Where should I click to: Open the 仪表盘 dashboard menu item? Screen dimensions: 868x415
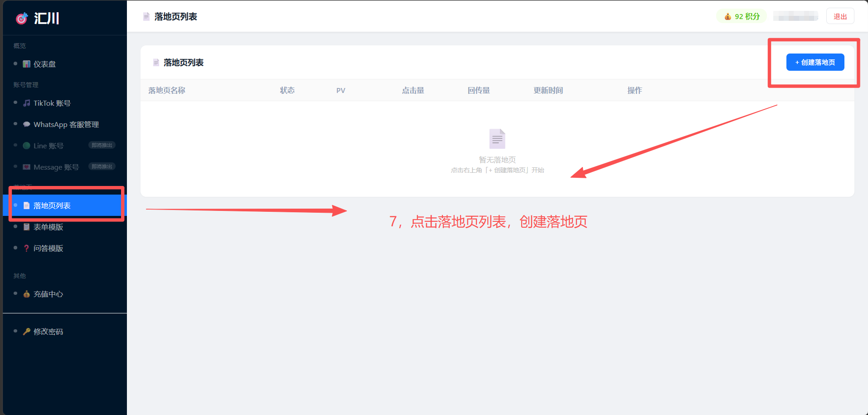tap(65, 64)
